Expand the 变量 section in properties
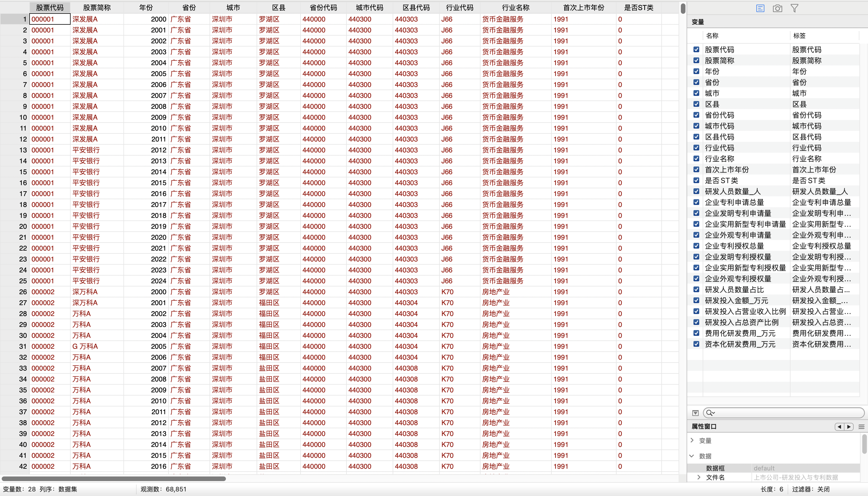The width and height of the screenshot is (868, 496). pos(692,440)
